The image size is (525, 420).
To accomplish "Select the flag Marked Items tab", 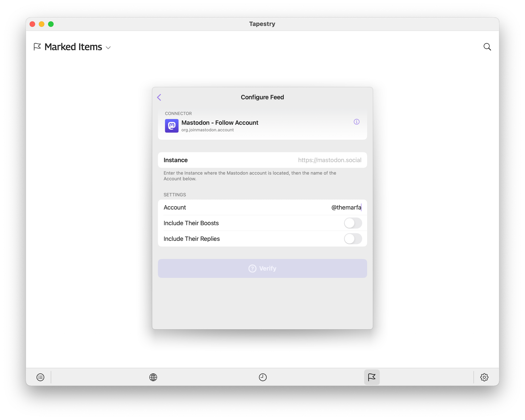I will [371, 377].
